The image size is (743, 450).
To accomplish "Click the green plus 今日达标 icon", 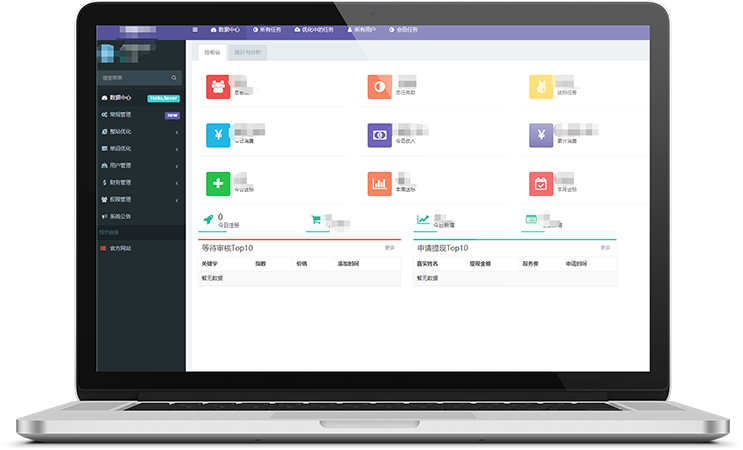I will [x=218, y=183].
